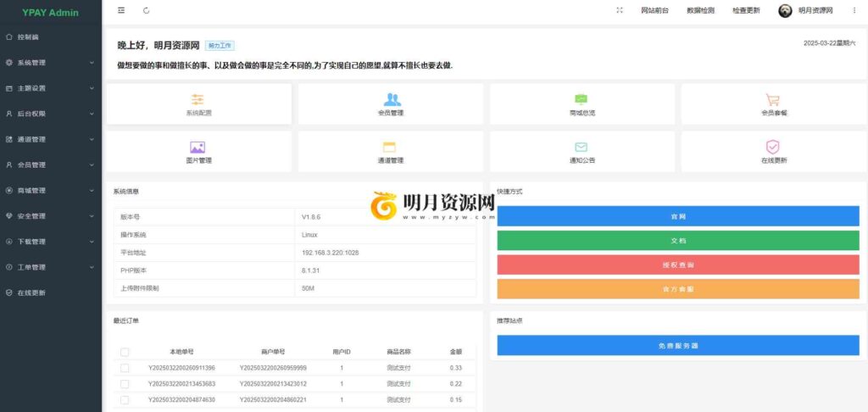This screenshot has height=412, width=868.
Task: Click the 系统管理 gear icon in sidebar
Action: tap(8, 63)
